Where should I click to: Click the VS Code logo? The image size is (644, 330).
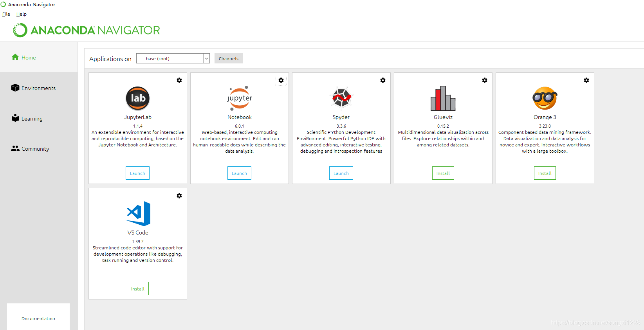pyautogui.click(x=139, y=214)
